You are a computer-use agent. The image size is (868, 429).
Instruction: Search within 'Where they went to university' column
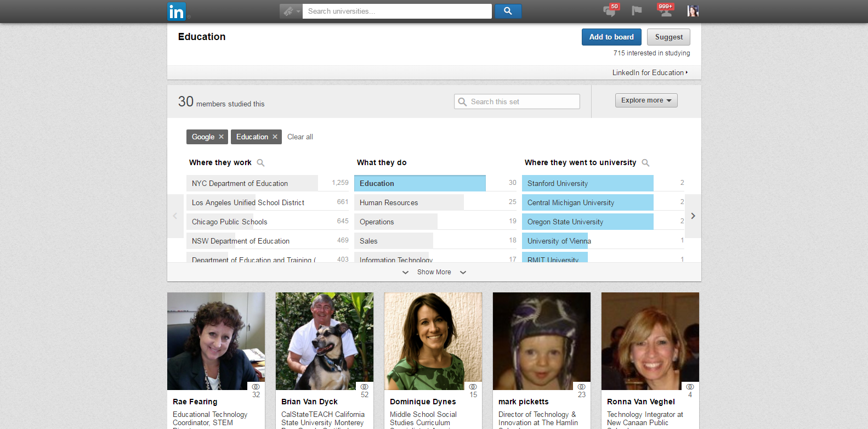pos(645,163)
